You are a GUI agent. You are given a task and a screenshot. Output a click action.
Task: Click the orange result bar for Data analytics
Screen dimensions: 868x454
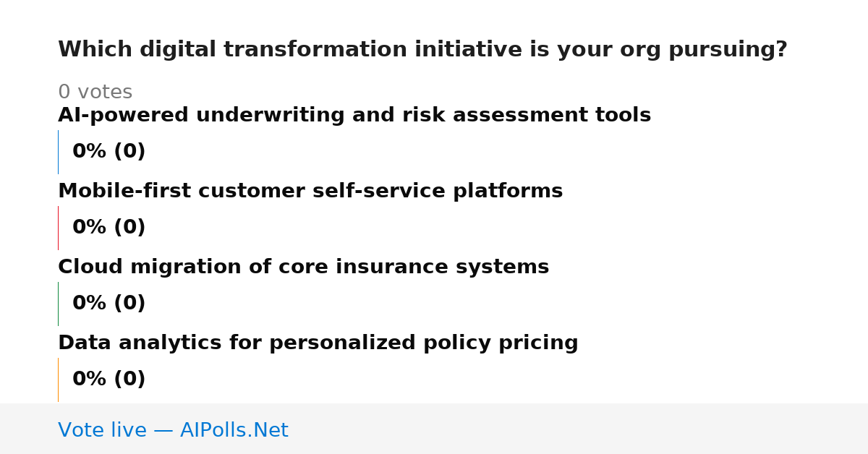tap(58, 380)
